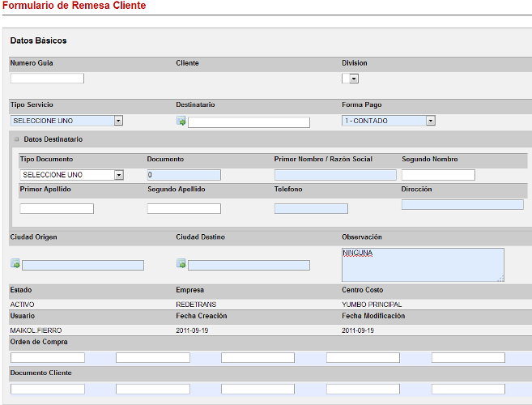This screenshot has height=405, width=532.
Task: Select the Segundo Nombre input
Action: point(438,175)
